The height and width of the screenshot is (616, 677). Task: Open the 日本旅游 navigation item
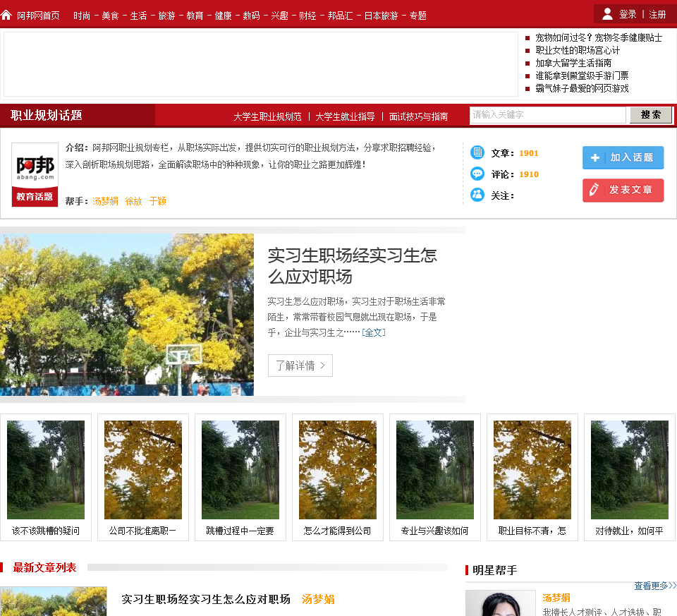[x=381, y=16]
